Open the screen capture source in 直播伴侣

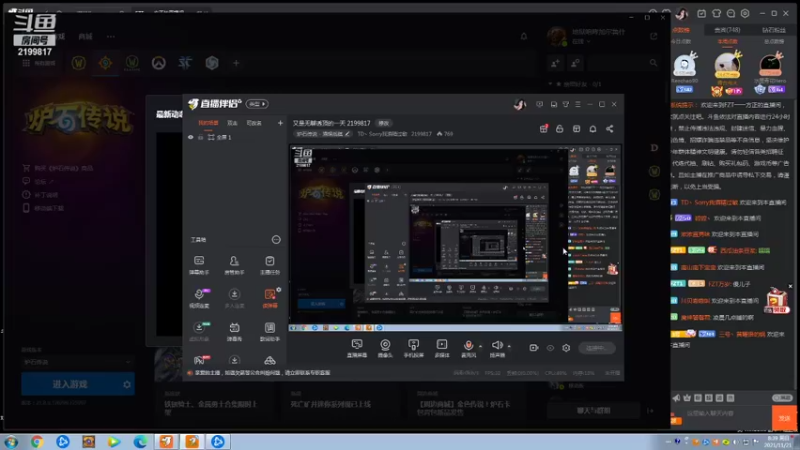coord(357,348)
